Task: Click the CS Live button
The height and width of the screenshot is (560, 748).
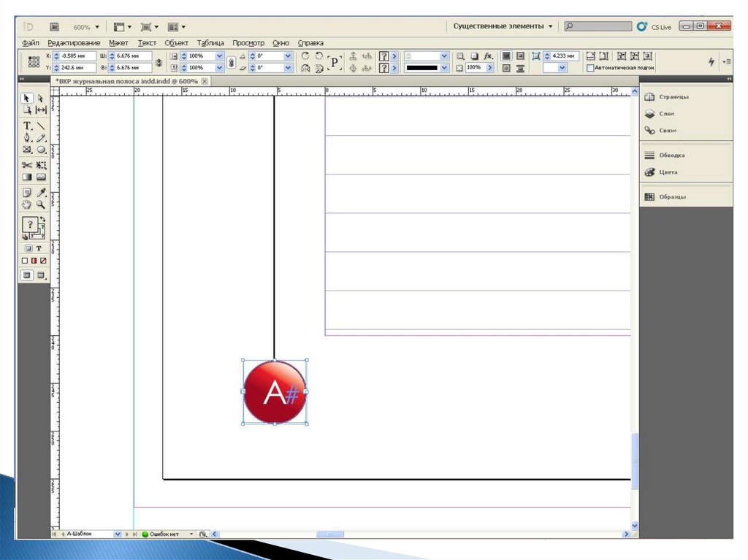Action: click(654, 26)
